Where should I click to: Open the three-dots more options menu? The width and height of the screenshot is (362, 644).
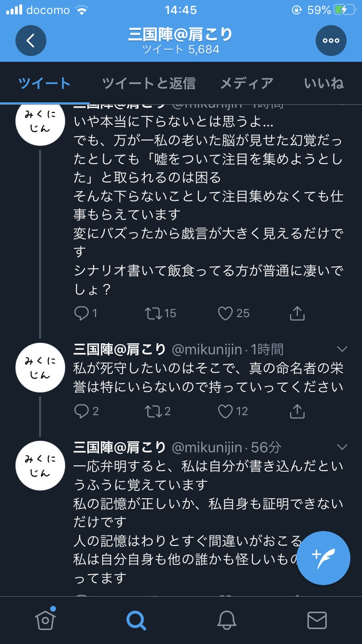pyautogui.click(x=331, y=41)
